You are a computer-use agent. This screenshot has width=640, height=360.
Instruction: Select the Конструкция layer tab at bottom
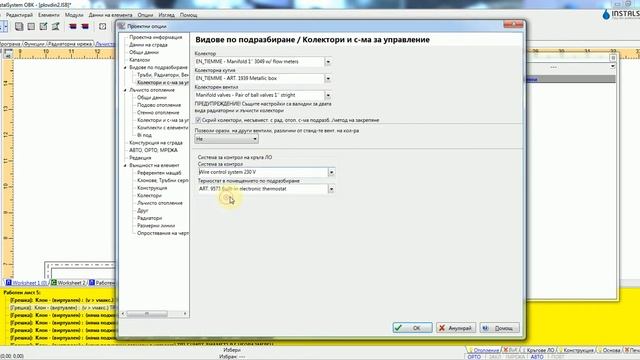tap(576, 350)
